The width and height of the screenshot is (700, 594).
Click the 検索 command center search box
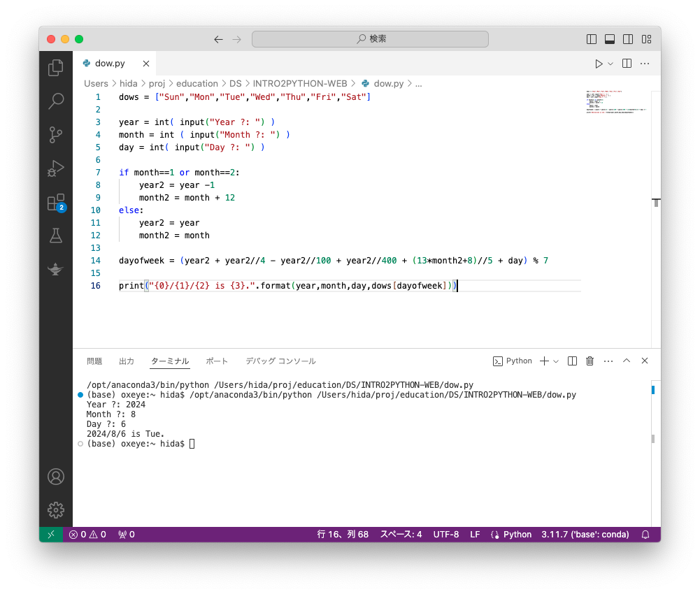(x=371, y=39)
